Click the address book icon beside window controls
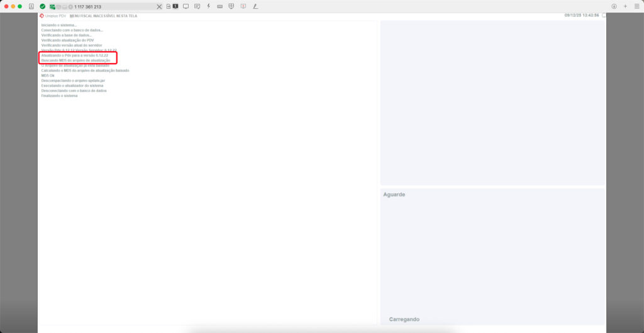 tap(31, 6)
